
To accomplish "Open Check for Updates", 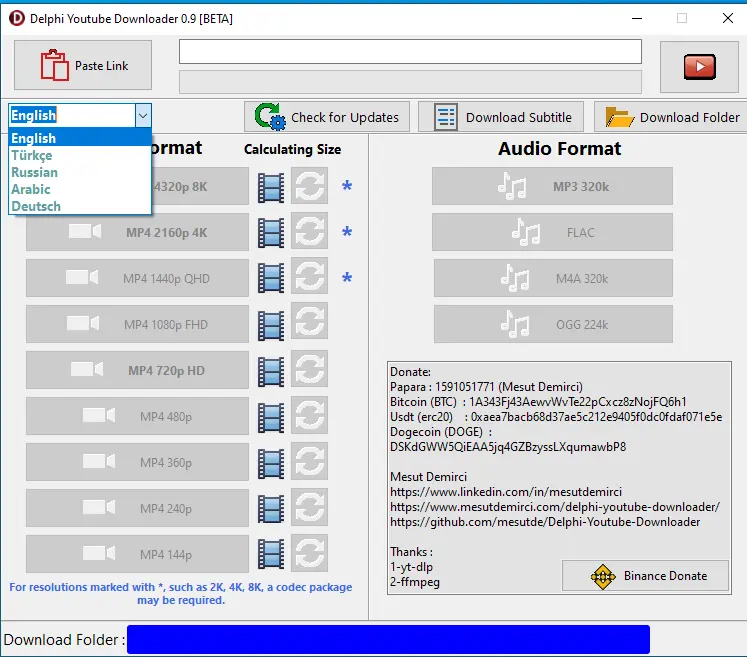I will pyautogui.click(x=327, y=117).
